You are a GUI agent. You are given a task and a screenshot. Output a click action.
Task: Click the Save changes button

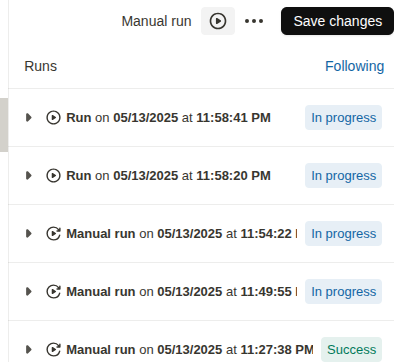click(x=337, y=21)
